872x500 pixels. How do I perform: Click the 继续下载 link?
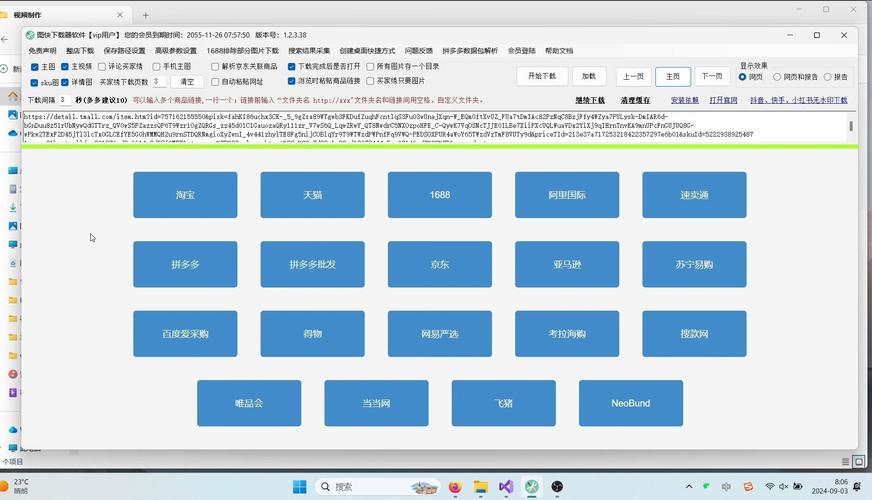590,101
